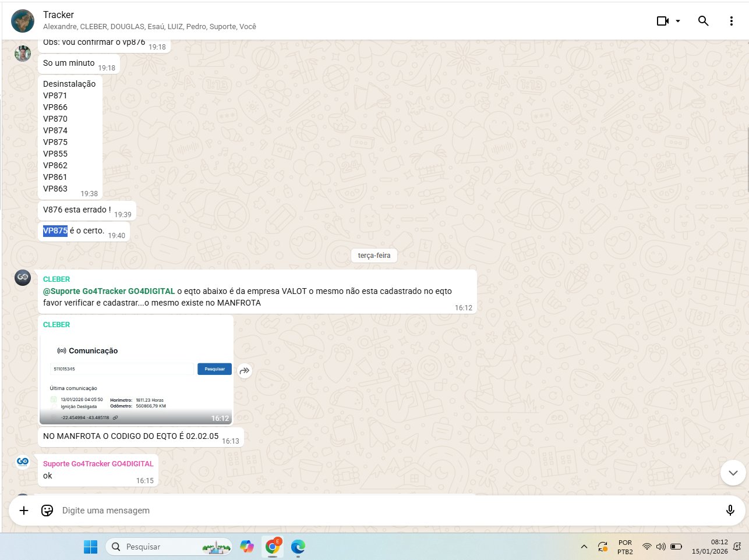Open the @Suporte Go4Tracker GO4DIGITAL mention
The height and width of the screenshot is (560, 749).
(109, 291)
